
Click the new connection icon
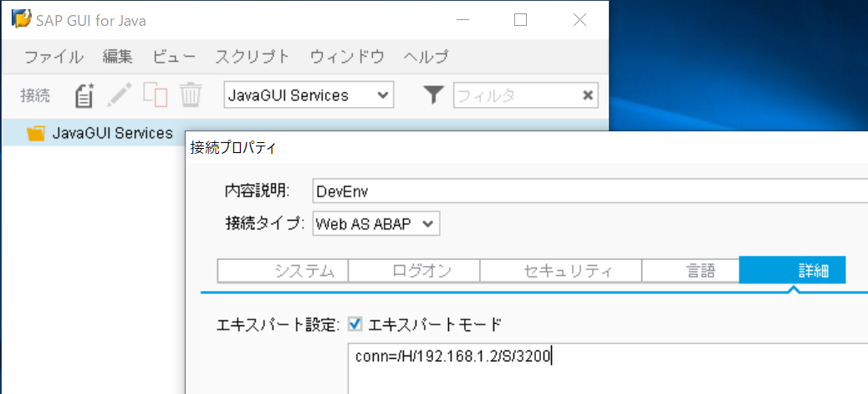pyautogui.click(x=84, y=95)
